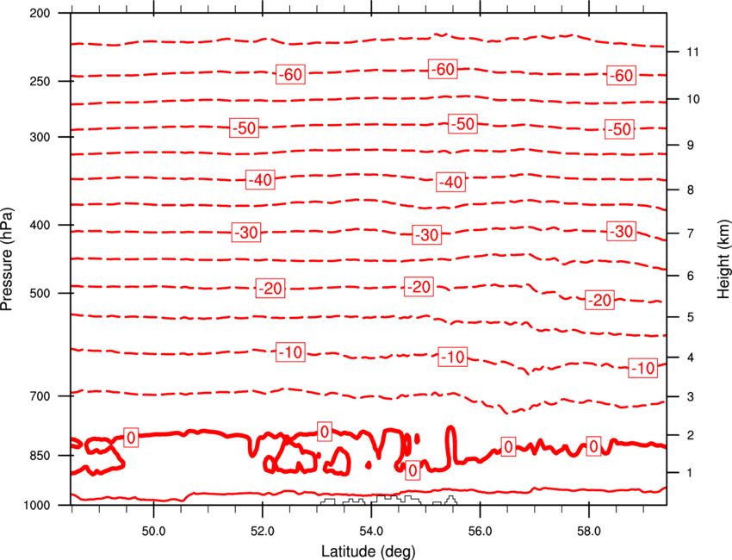Pick the 9 km height tick label
Viewport: 732px width, 560px height.
click(x=691, y=146)
